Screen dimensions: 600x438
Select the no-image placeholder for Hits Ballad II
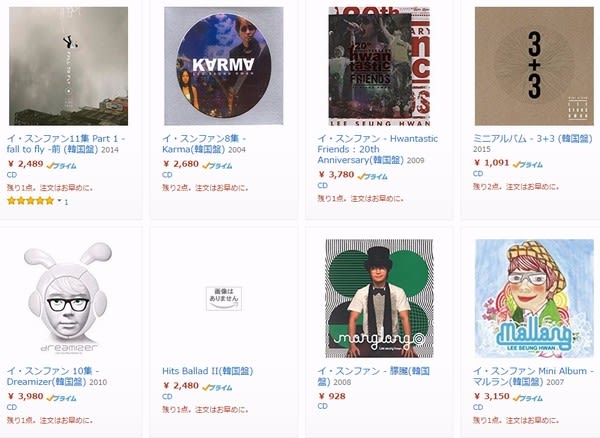coord(224,298)
